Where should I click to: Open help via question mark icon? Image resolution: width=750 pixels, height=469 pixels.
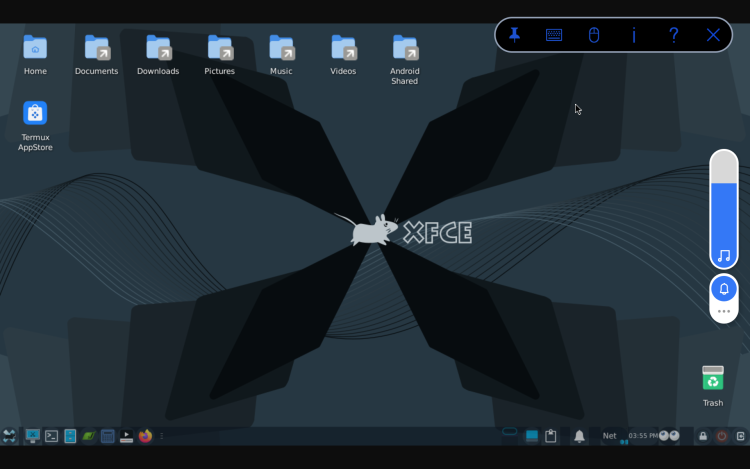coord(673,35)
